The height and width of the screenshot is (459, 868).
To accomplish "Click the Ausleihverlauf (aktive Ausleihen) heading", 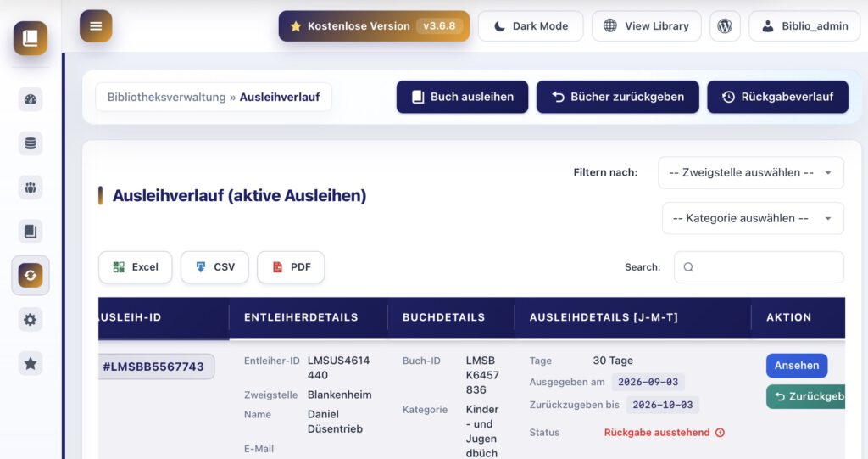I will click(x=239, y=196).
